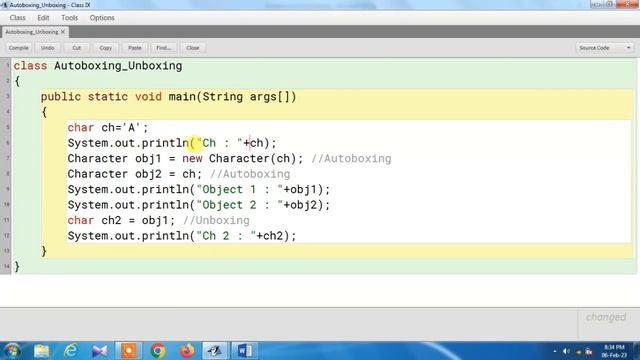The height and width of the screenshot is (360, 640).
Task: Open the Options menu
Action: [102, 18]
